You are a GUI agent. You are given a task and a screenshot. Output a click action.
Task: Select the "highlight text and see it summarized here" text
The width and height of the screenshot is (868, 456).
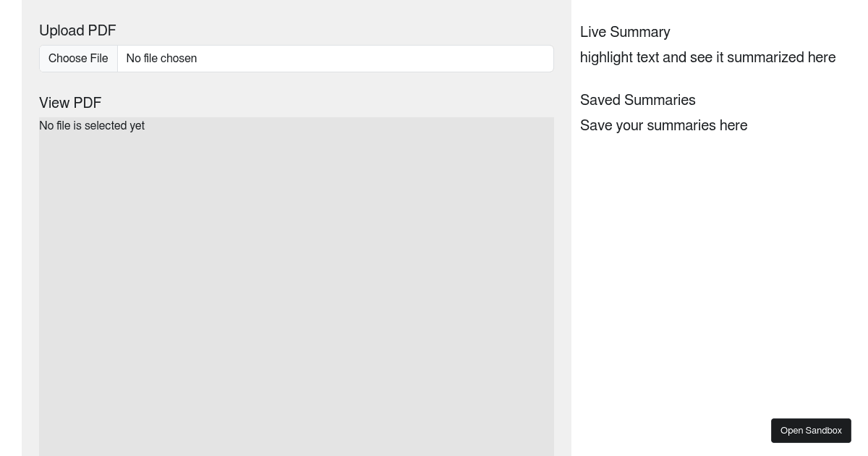[707, 57]
